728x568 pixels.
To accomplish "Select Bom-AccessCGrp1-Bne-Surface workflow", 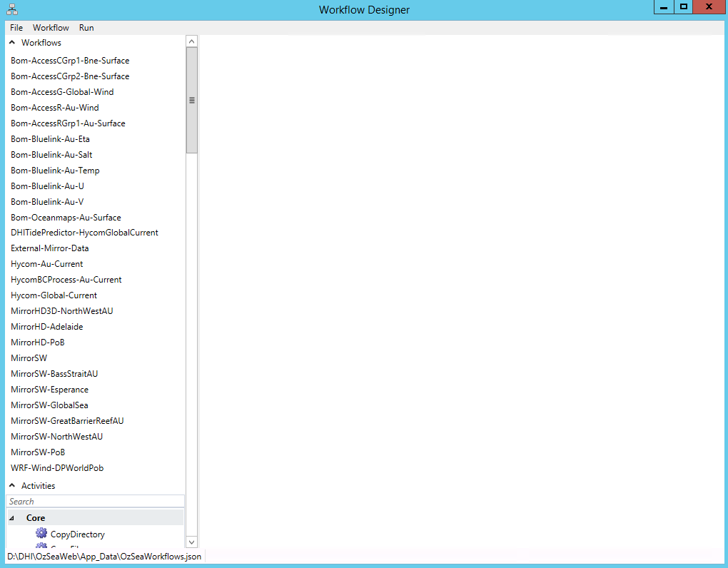I will 70,61.
